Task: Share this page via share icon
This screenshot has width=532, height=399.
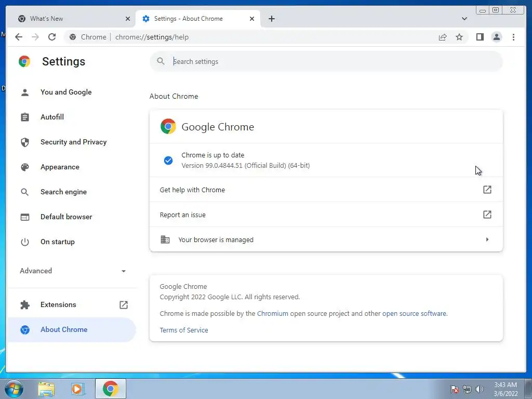Action: click(443, 37)
